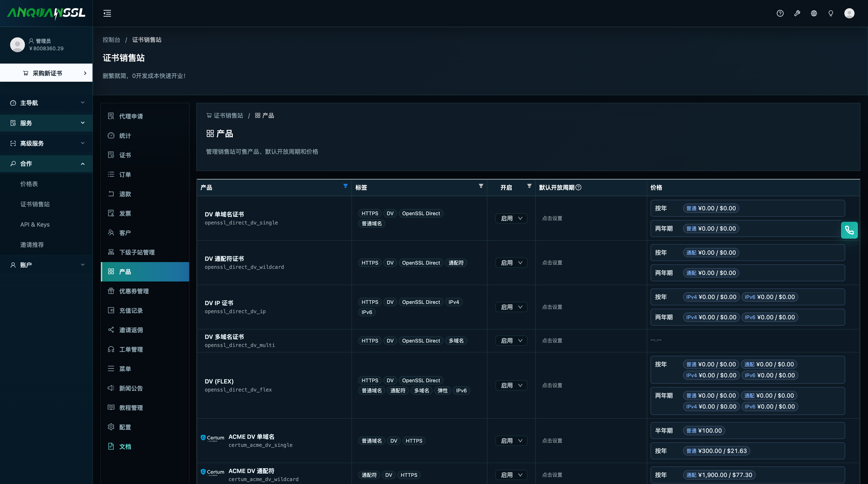Open 统计 statistics page
Viewport: 868px width, 484px height.
click(145, 136)
